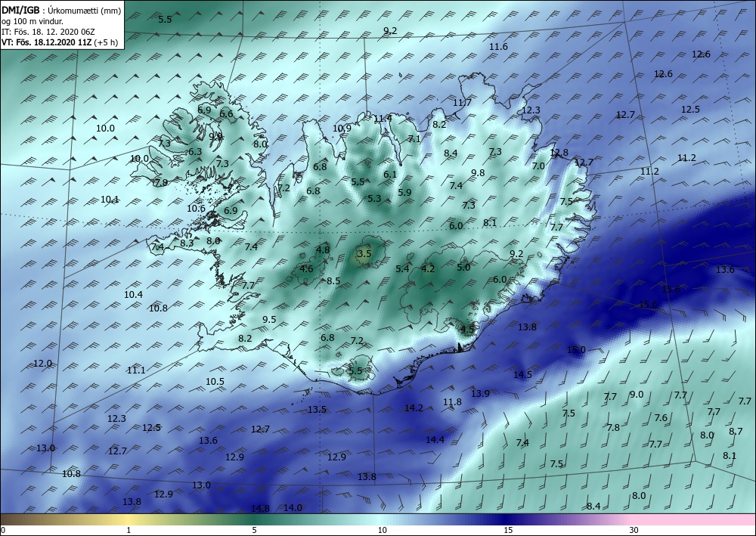Click the map value 11.1
This screenshot has width=756, height=536.
[136, 370]
